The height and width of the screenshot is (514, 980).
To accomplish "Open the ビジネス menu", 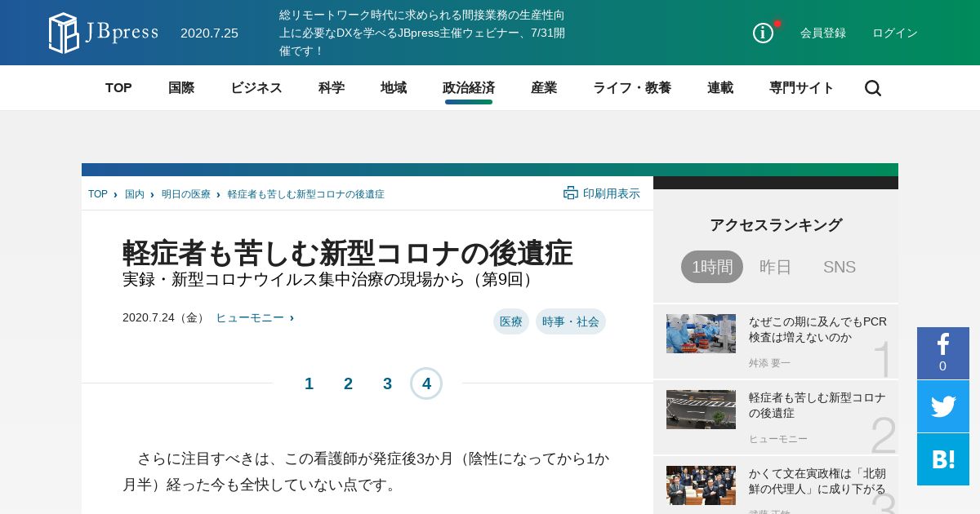I will (256, 88).
